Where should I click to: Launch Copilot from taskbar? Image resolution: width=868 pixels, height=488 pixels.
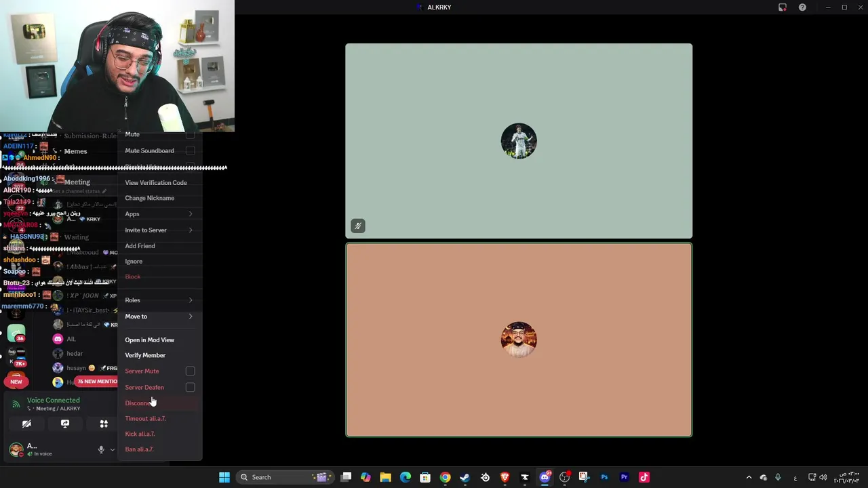click(366, 477)
